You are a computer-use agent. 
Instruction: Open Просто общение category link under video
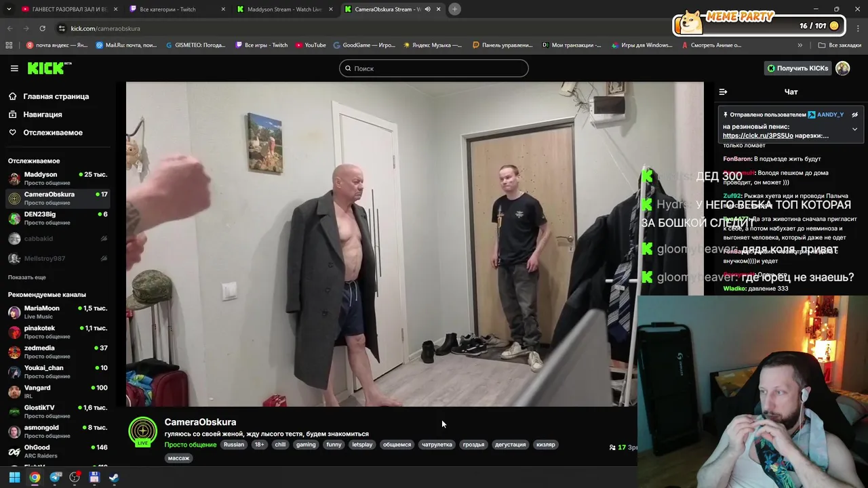point(190,445)
